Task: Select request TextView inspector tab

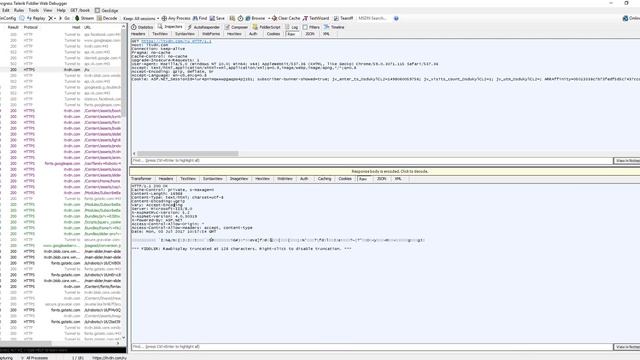Action: pyautogui.click(x=160, y=34)
